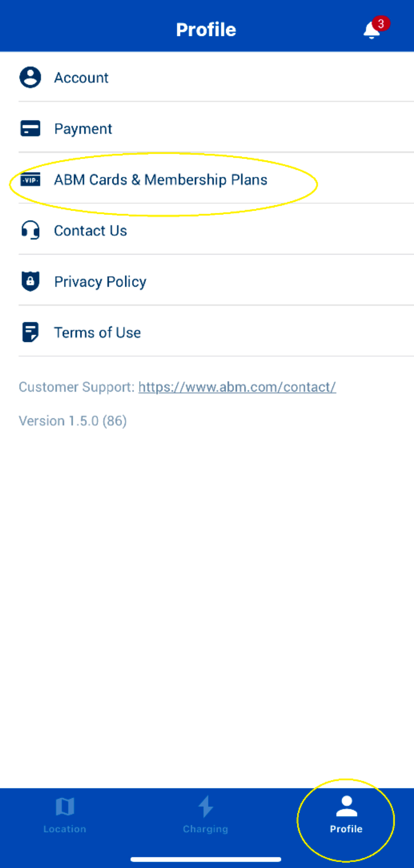Tap the VIP membership card icon

pos(30,179)
